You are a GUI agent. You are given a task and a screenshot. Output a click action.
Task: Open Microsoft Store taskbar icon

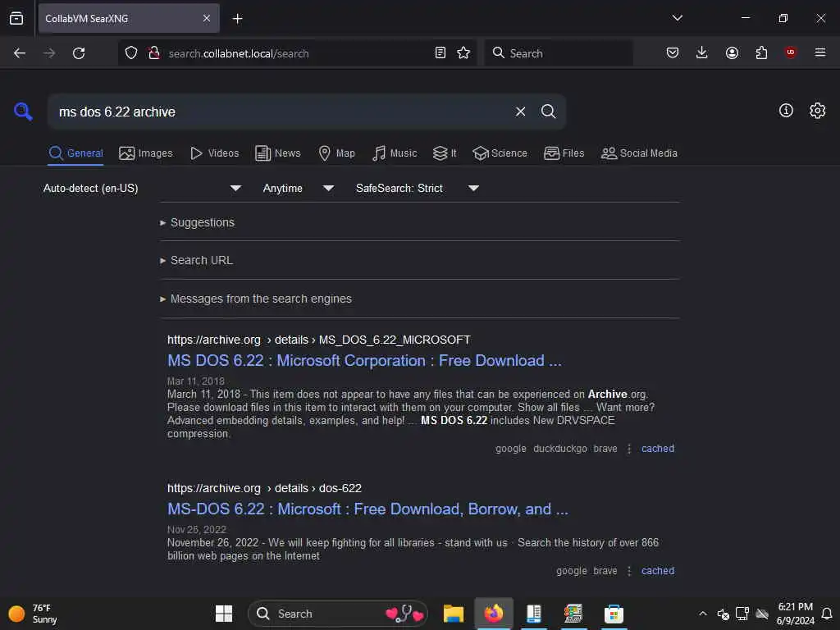(614, 614)
